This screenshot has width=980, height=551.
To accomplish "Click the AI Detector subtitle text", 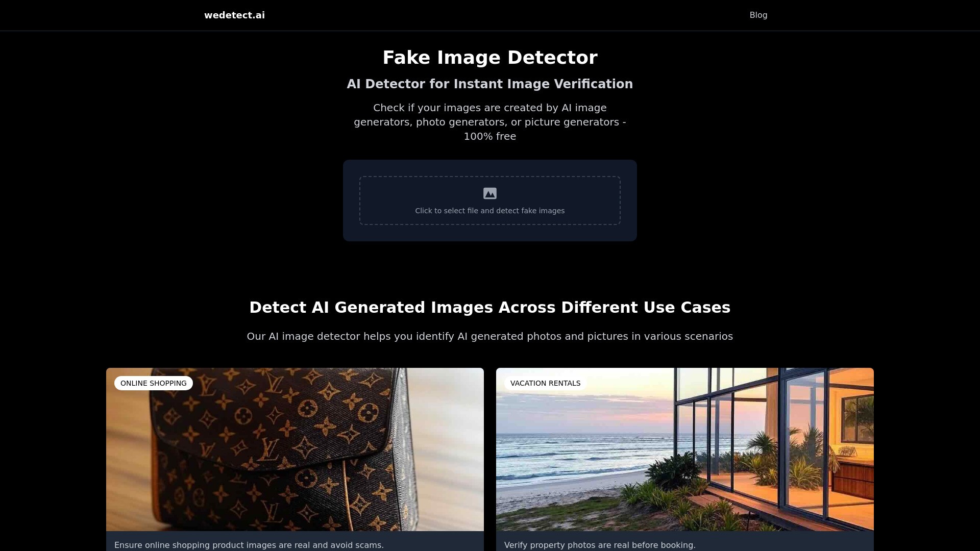I will pyautogui.click(x=489, y=84).
